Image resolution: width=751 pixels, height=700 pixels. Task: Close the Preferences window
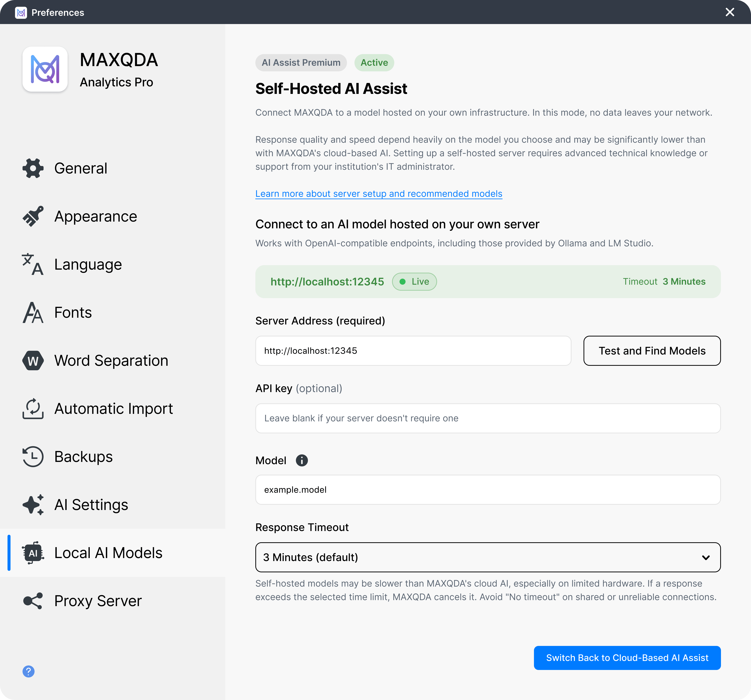click(x=730, y=12)
